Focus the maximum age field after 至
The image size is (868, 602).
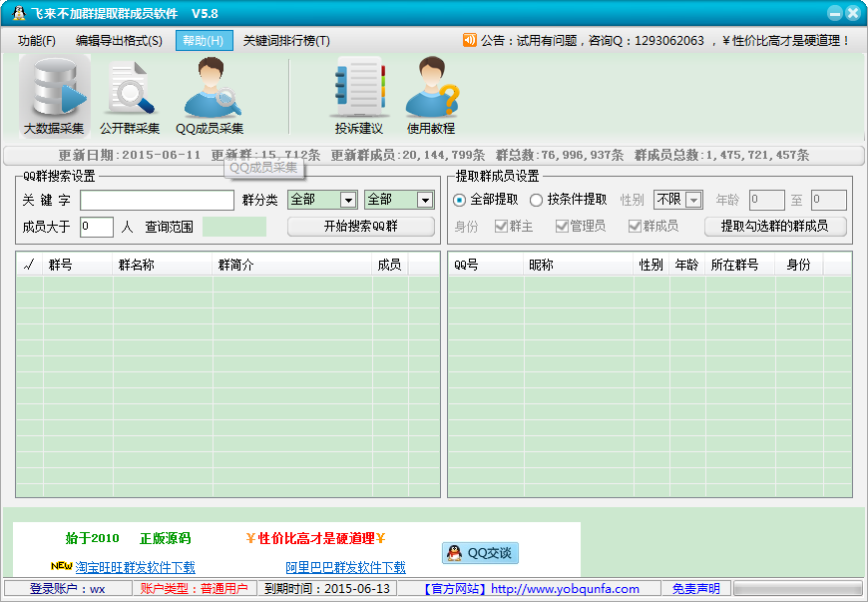coord(829,200)
